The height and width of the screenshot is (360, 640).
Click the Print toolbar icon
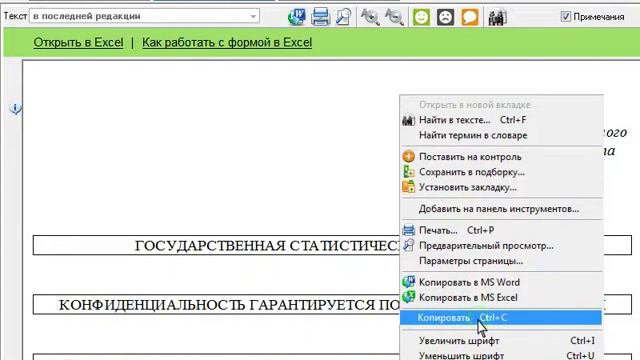coord(320,17)
